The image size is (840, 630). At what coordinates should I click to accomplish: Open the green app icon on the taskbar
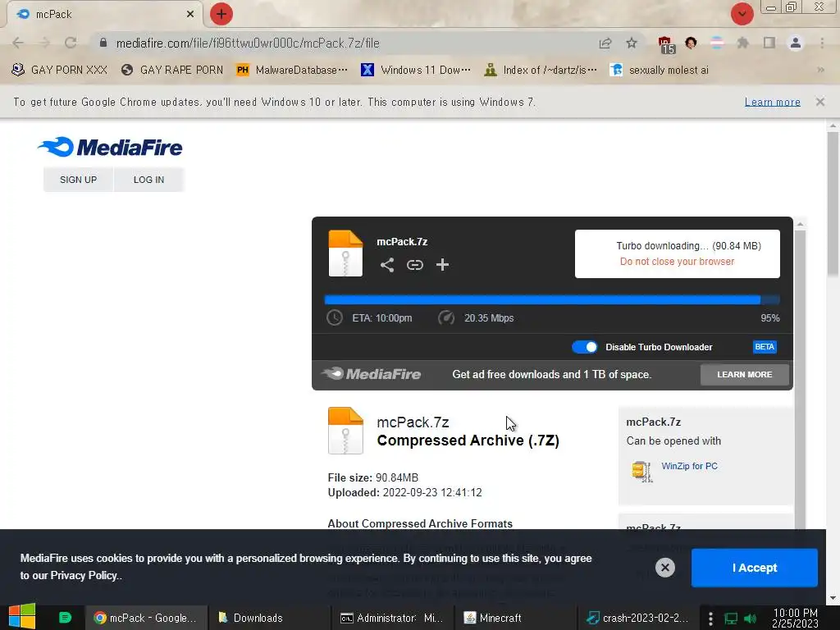(x=65, y=618)
